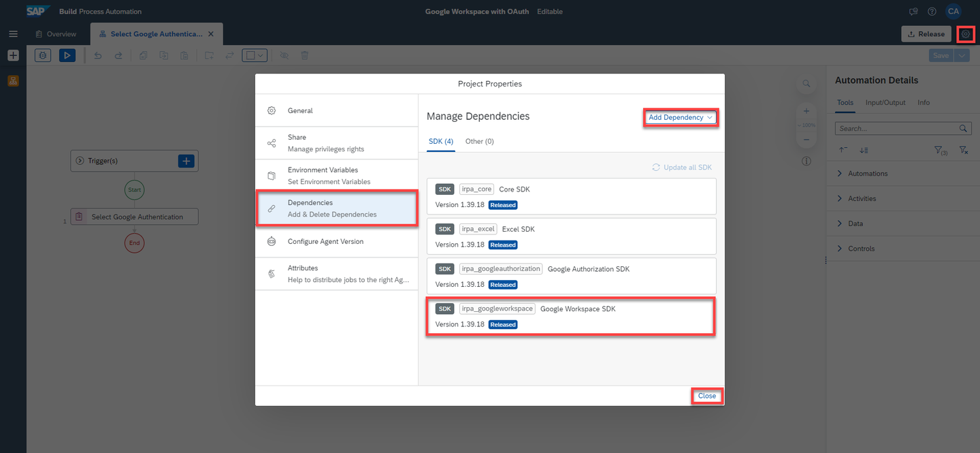Click the swap arrows toolbar icon
Screen dimensions: 980x453
click(x=229, y=55)
